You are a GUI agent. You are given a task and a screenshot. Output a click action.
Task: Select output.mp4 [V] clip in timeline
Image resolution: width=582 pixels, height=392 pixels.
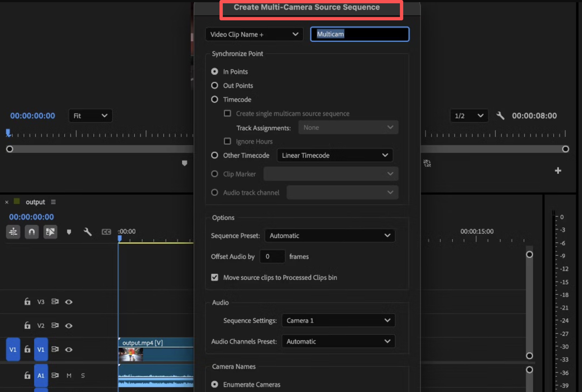pyautogui.click(x=156, y=349)
